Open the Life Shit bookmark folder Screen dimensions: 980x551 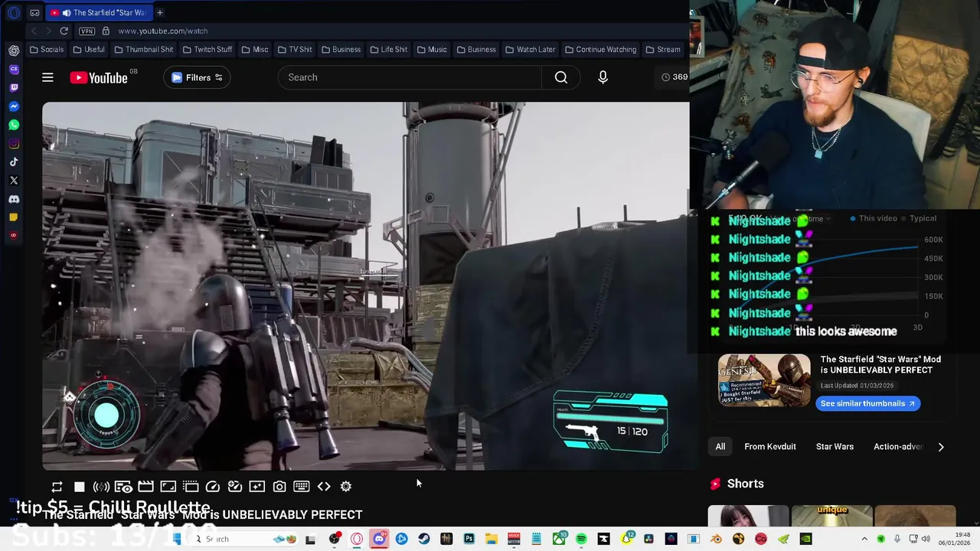389,49
